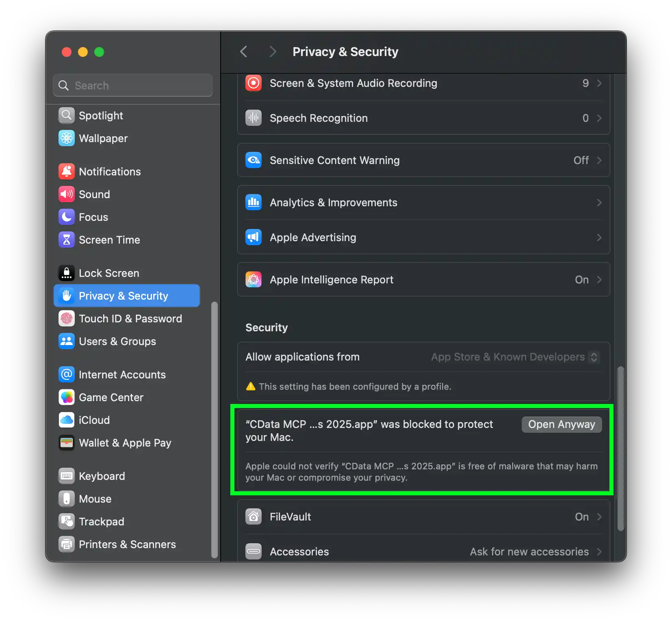The height and width of the screenshot is (622, 672).
Task: Open the Allow applications from dropdown
Action: [x=594, y=357]
